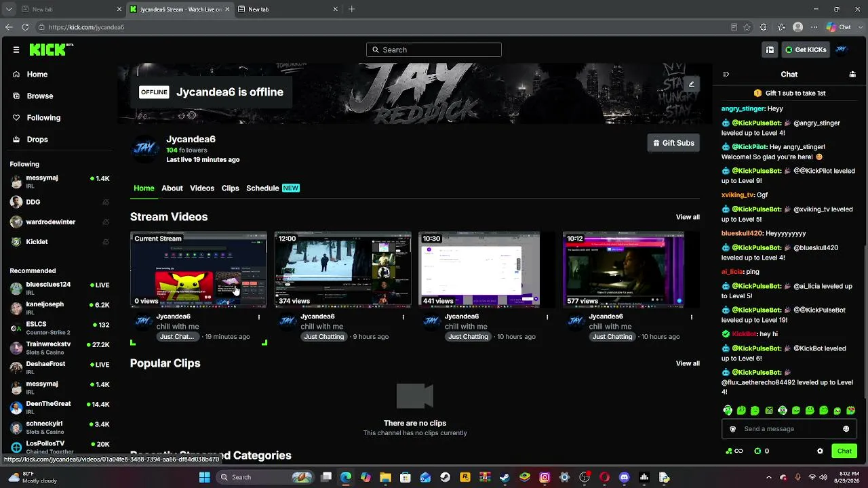Open the emote picker smiley icon
The image size is (868, 488).
pyautogui.click(x=846, y=429)
